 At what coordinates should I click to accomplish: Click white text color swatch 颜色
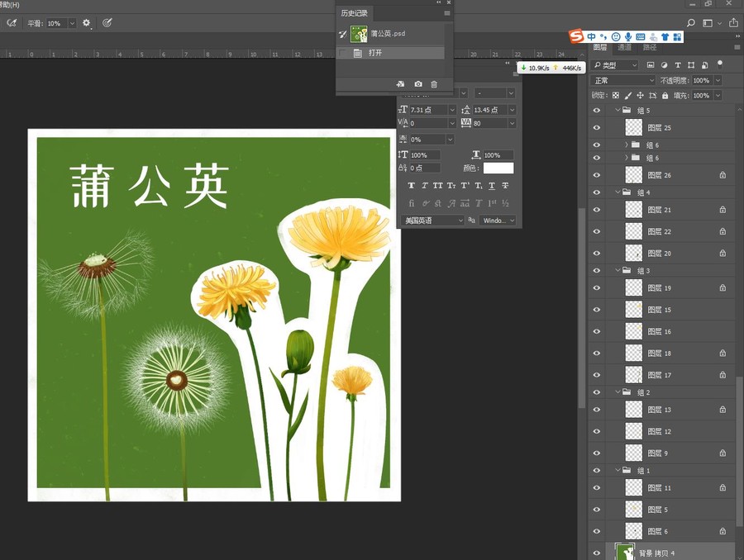498,168
